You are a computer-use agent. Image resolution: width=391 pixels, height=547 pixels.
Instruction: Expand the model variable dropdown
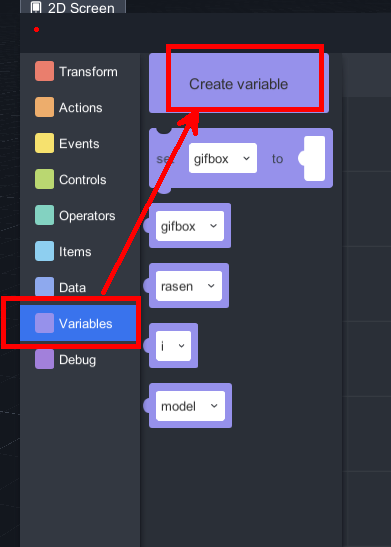tap(190, 406)
